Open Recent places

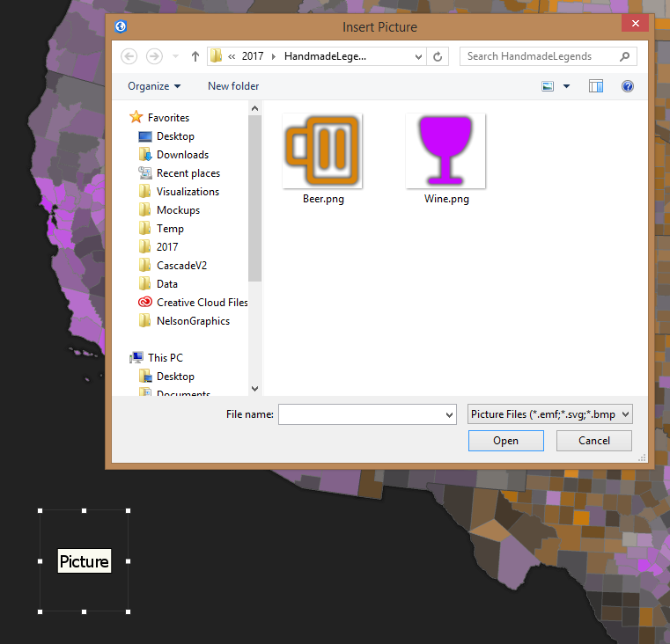pyautogui.click(x=188, y=173)
